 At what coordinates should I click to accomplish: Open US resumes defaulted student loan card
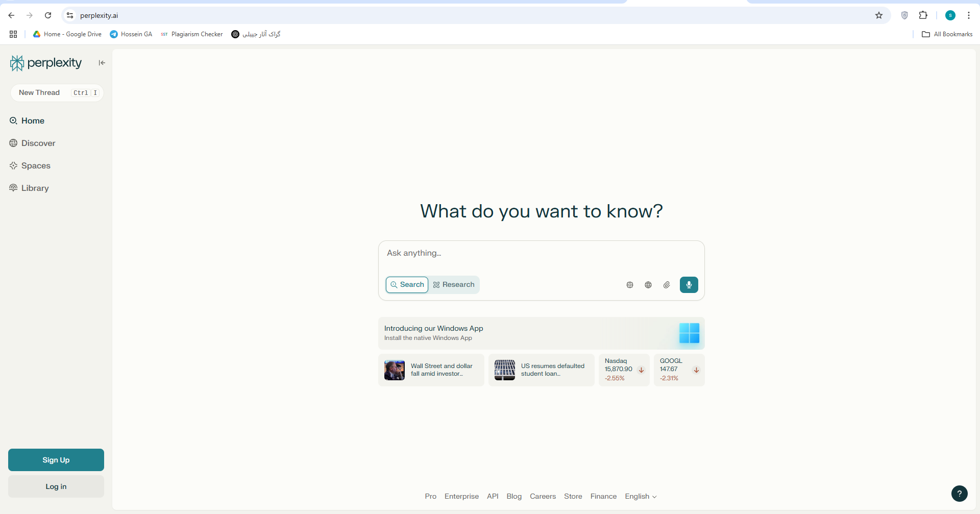(x=542, y=370)
